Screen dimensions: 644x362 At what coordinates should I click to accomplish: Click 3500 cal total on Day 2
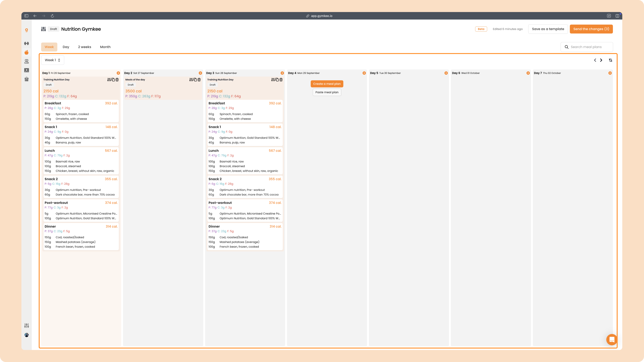point(133,91)
